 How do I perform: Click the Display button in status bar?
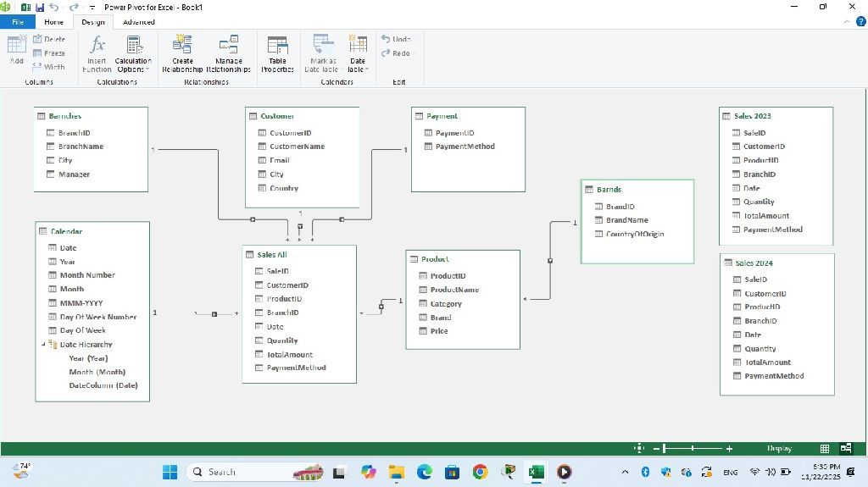[x=779, y=448]
